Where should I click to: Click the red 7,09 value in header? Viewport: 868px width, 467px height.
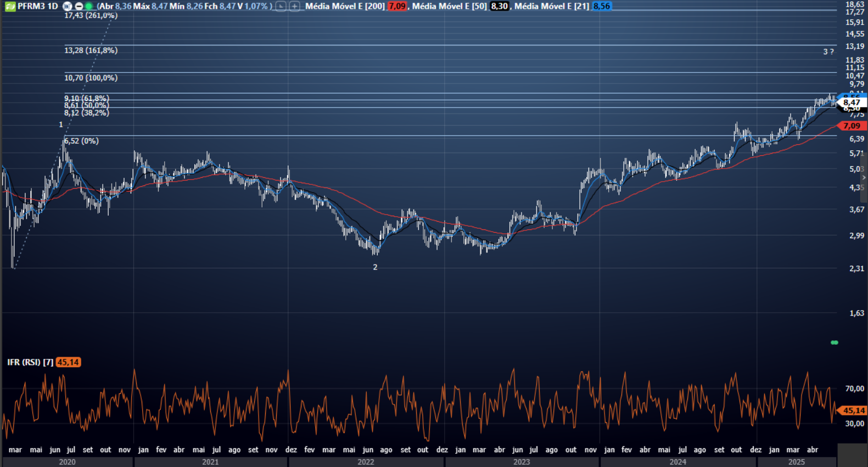click(x=397, y=6)
